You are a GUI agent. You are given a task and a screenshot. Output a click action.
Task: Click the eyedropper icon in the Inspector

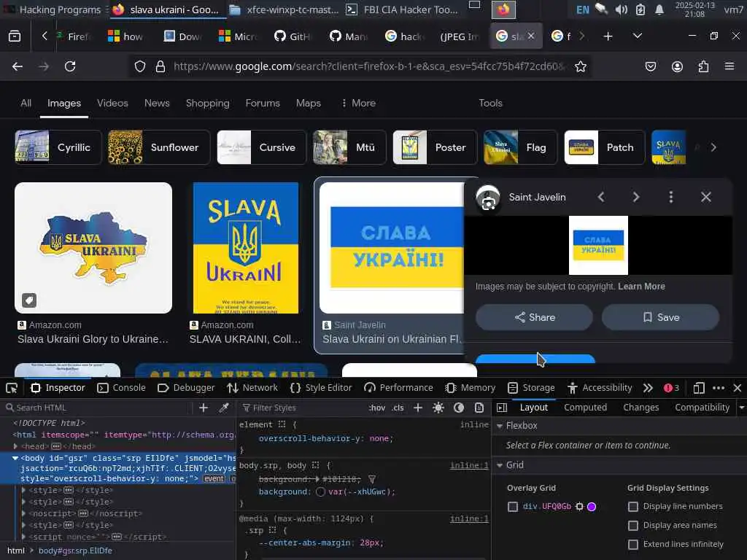coord(224,408)
